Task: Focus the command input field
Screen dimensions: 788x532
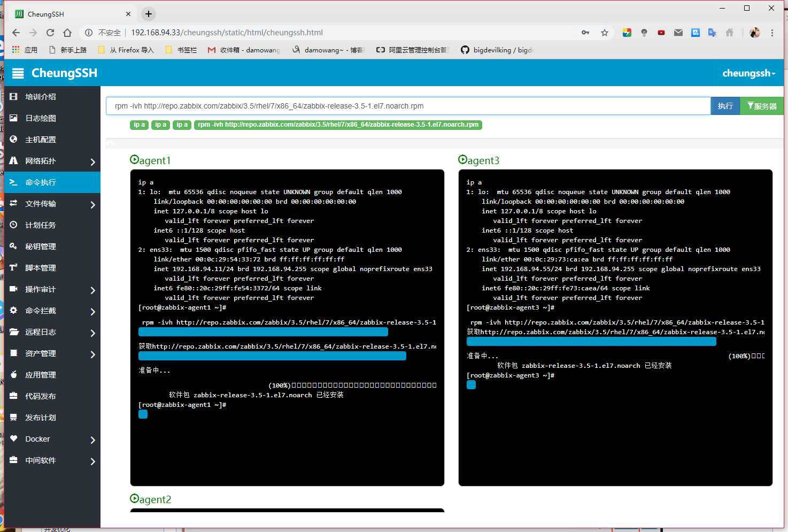Action: (x=408, y=106)
